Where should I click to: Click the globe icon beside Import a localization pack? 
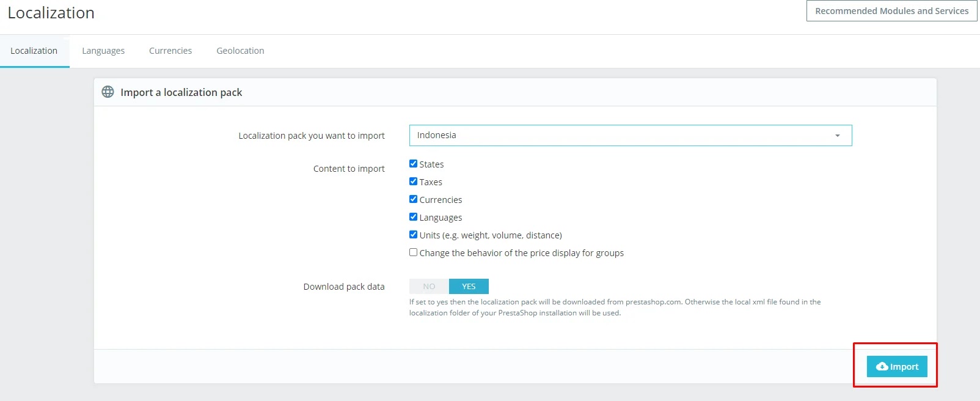[108, 92]
